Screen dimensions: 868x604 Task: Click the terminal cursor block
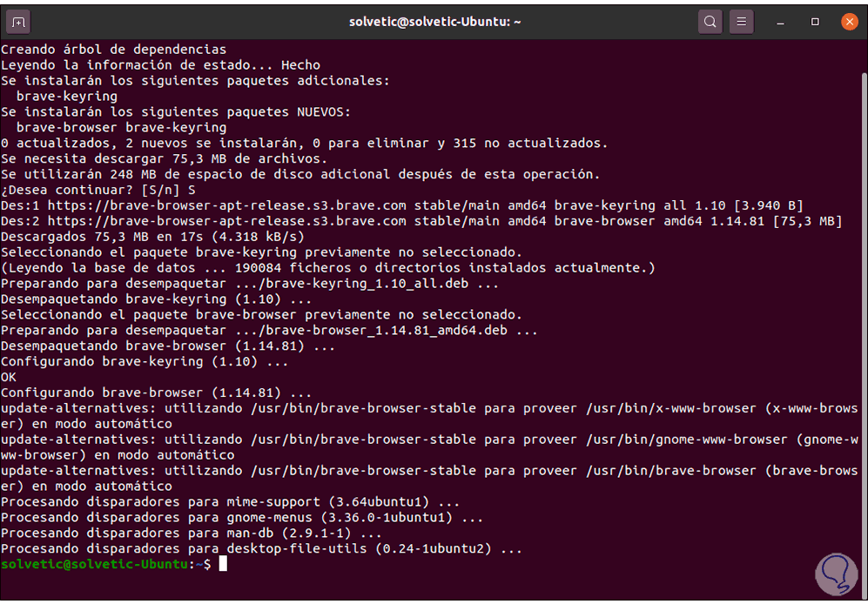(x=223, y=564)
